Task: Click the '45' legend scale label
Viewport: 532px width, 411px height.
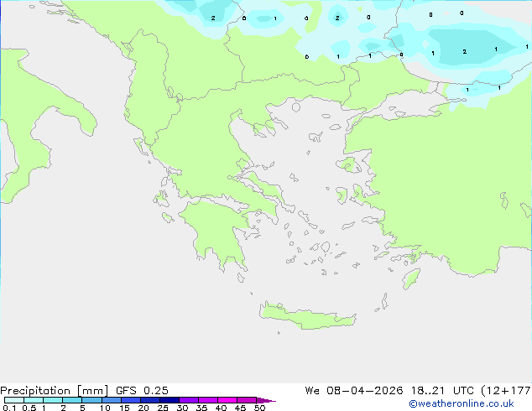Action: pyautogui.click(x=240, y=408)
